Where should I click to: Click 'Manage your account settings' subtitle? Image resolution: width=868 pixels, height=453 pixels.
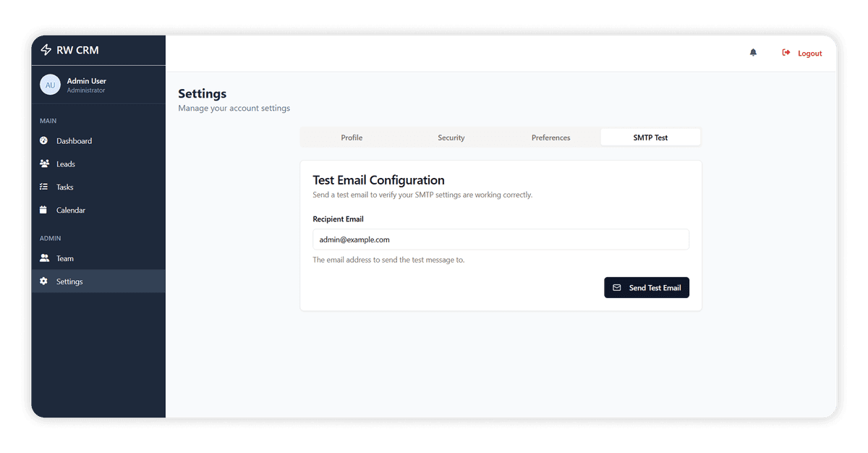pos(234,109)
